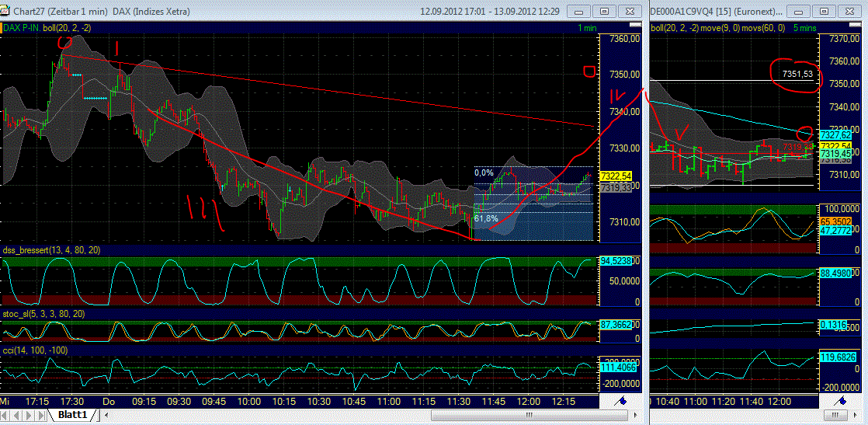Click the 94,5238 dss_bressert value tag

click(616, 260)
